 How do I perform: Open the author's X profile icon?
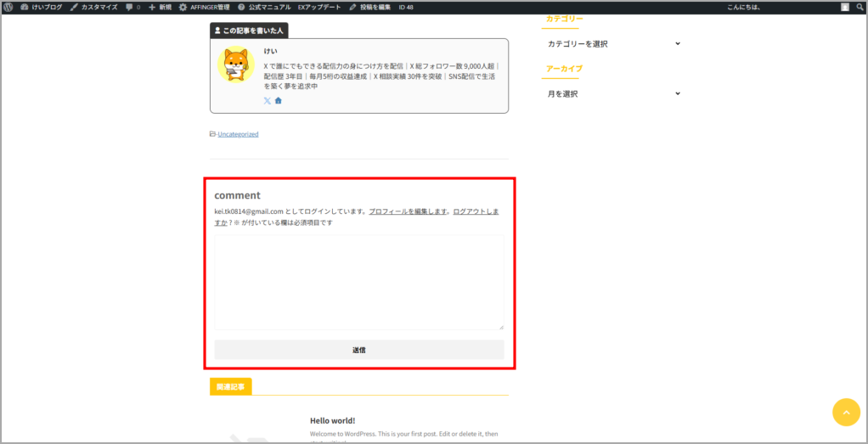tap(267, 100)
